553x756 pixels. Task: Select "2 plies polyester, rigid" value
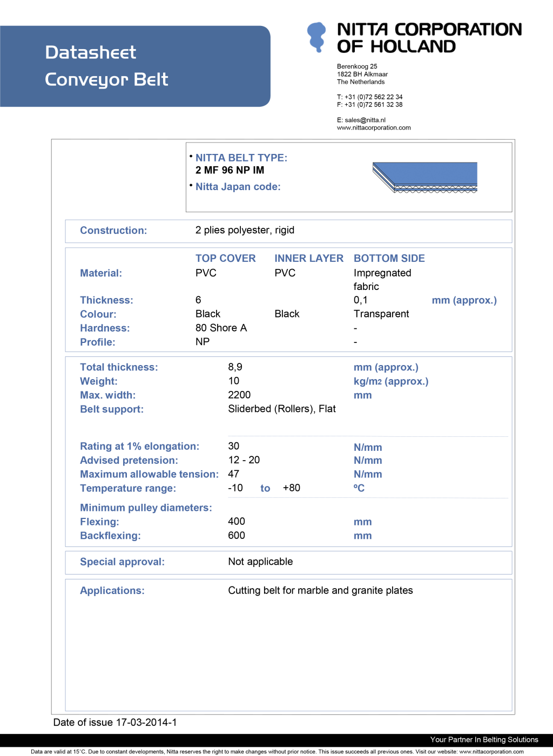coord(245,230)
